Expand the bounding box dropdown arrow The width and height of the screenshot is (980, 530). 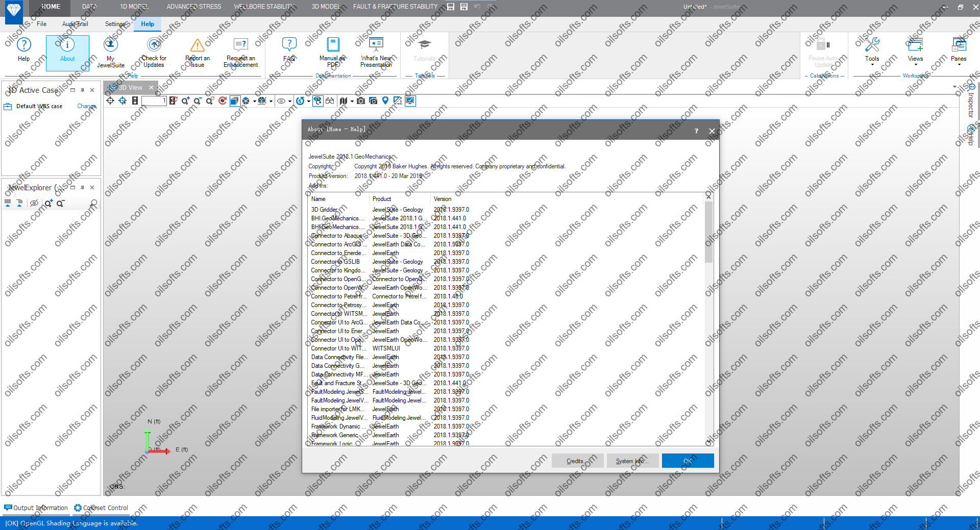pos(271,102)
